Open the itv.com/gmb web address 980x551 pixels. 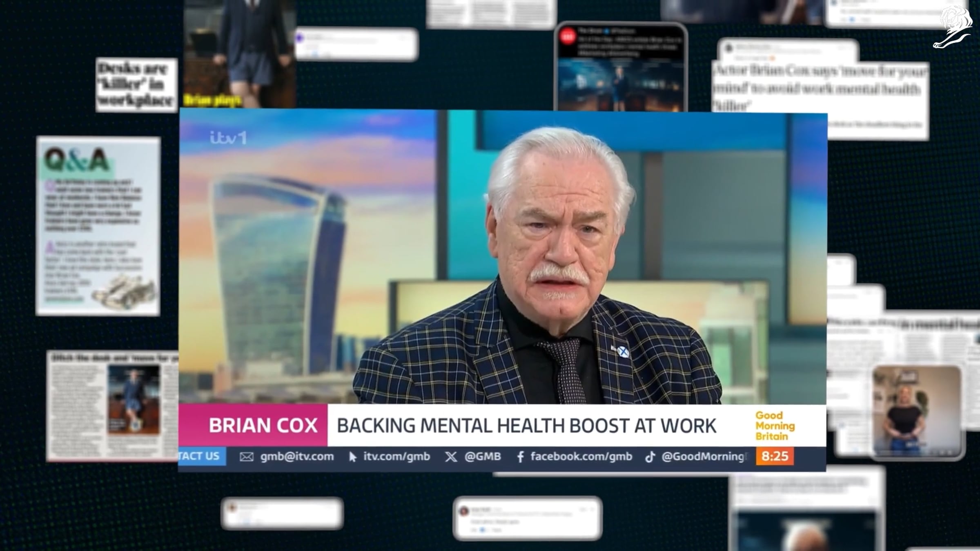pos(396,456)
